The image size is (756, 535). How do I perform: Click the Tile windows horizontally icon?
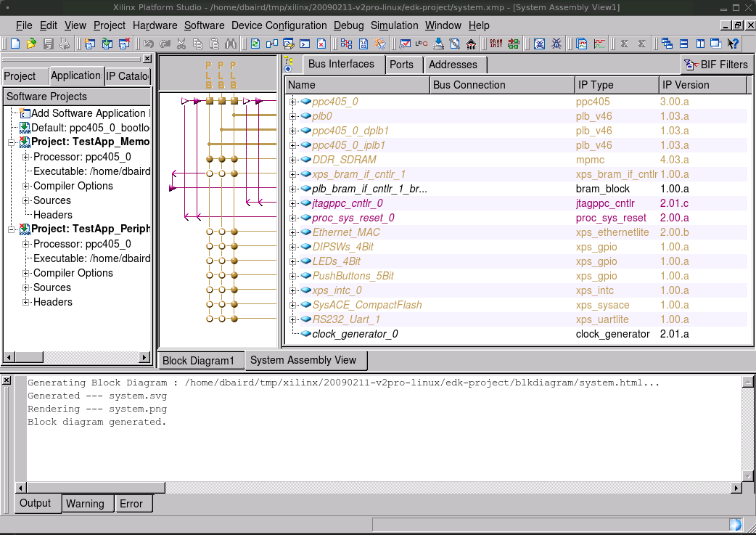pyautogui.click(x=683, y=44)
